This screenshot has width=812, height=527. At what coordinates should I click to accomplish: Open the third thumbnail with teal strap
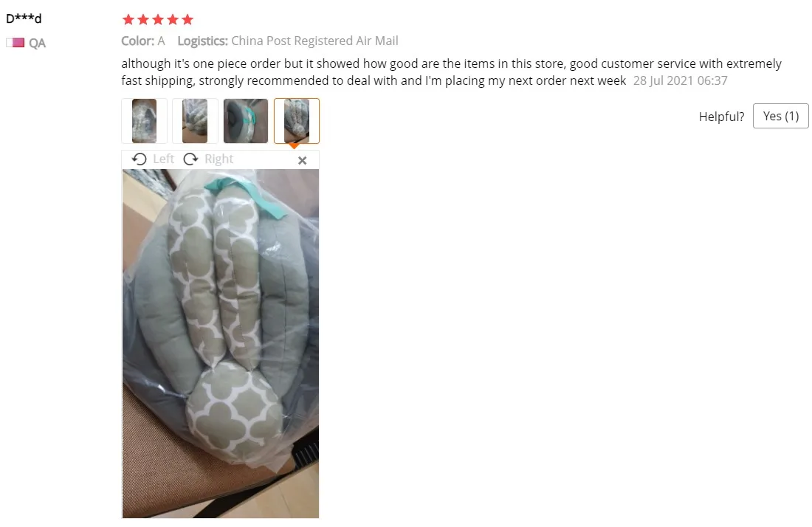(246, 120)
